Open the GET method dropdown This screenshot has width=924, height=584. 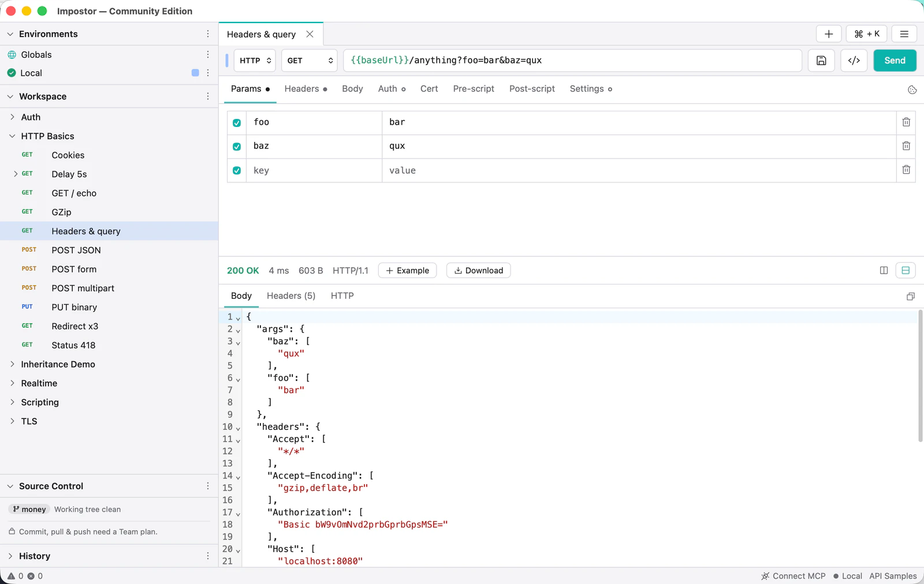pos(310,61)
